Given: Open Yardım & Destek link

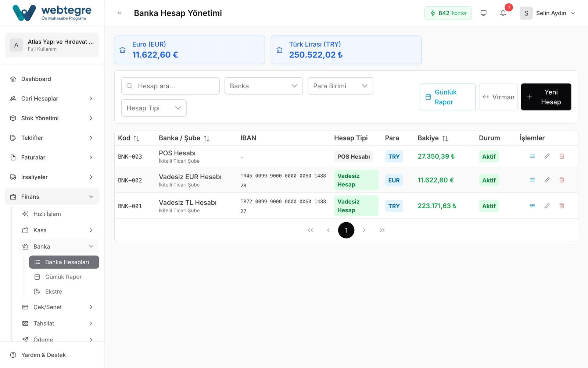Looking at the screenshot, I should 43,355.
